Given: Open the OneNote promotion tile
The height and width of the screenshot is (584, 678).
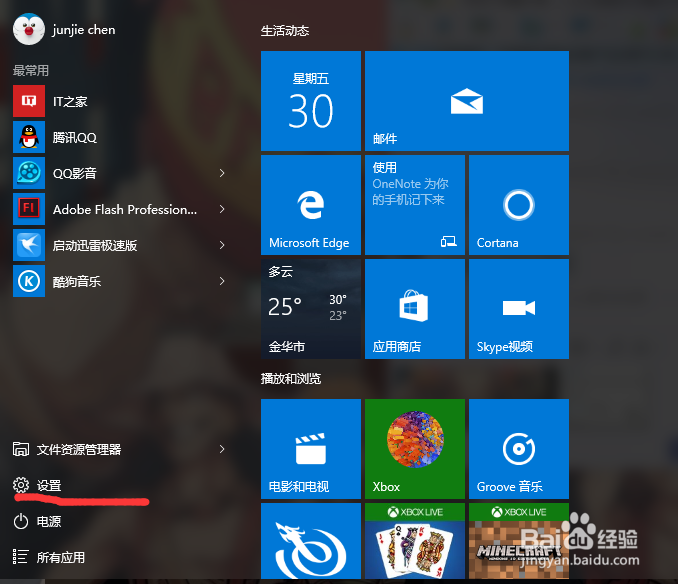Looking at the screenshot, I should tap(415, 205).
